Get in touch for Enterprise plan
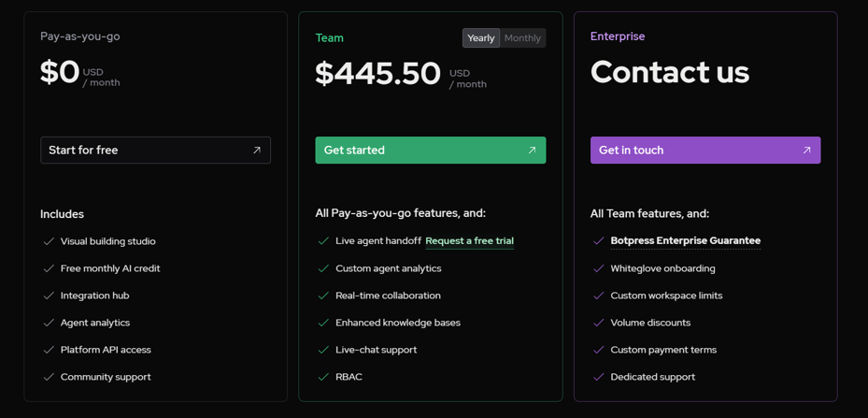 pyautogui.click(x=705, y=151)
